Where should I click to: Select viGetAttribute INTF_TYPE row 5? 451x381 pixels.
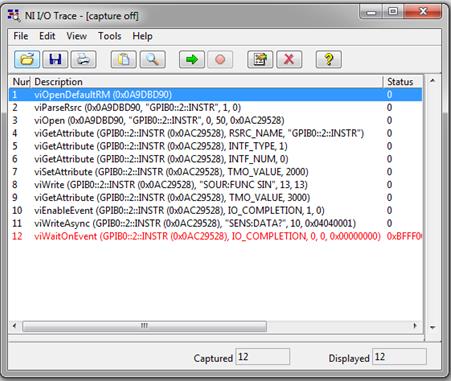216,146
